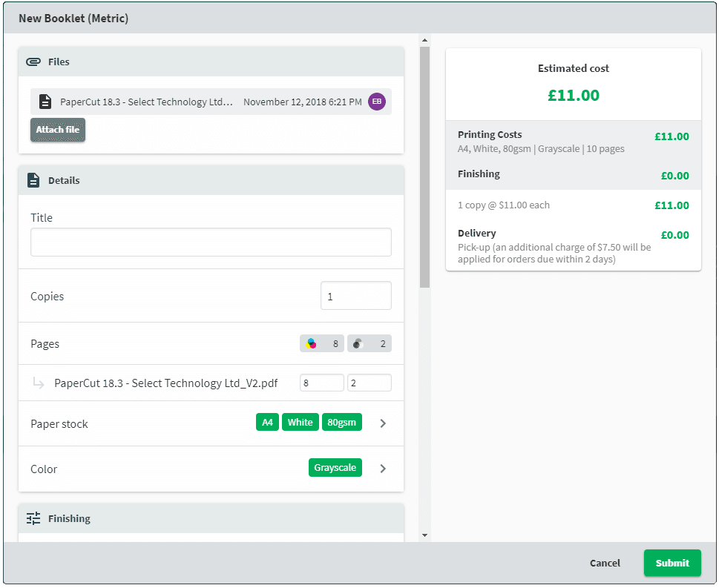Viewport: 719px width, 588px height.
Task: Click the vertical scrollbar thumb
Action: point(424,168)
